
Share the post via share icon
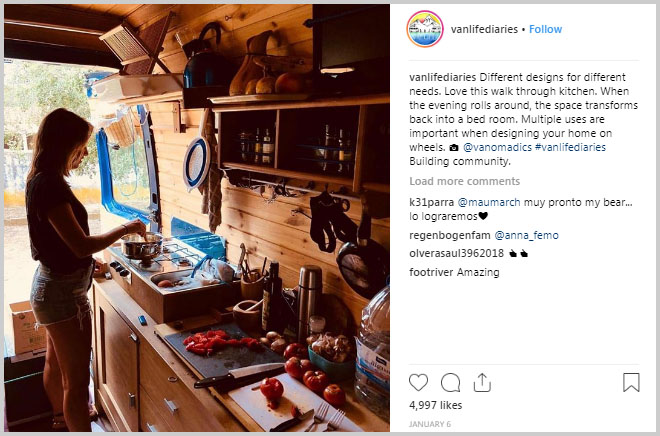point(482,383)
